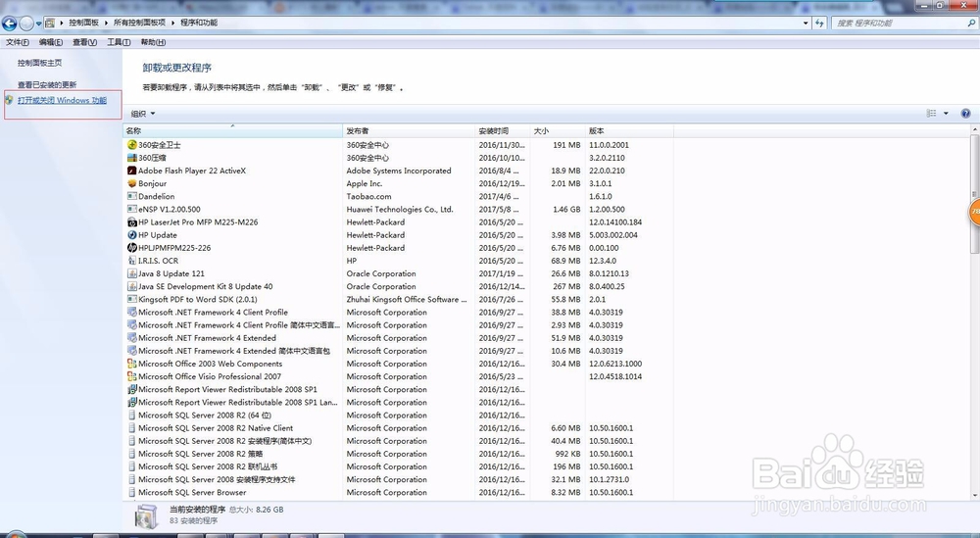The width and height of the screenshot is (980, 538).
Task: Click 控制面板 breadcrumb in address bar
Action: (x=83, y=23)
